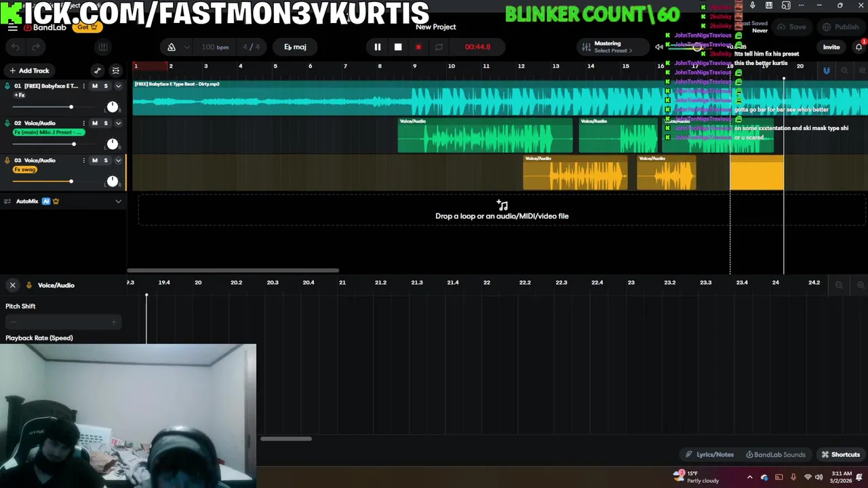Open the metronome options dropdown arrow
Viewport: 868px width, 488px height.
(x=186, y=47)
